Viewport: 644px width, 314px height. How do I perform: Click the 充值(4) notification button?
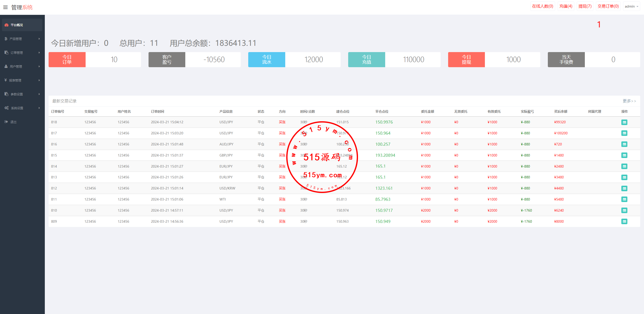click(x=565, y=6)
